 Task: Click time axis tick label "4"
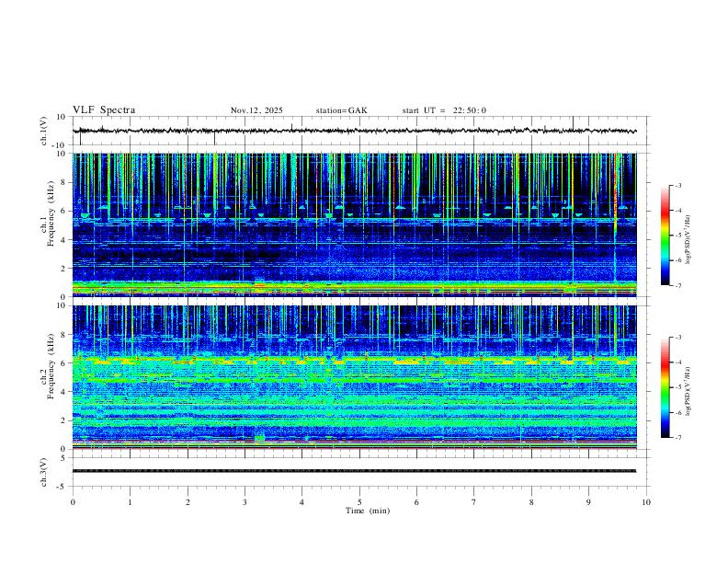click(x=301, y=502)
